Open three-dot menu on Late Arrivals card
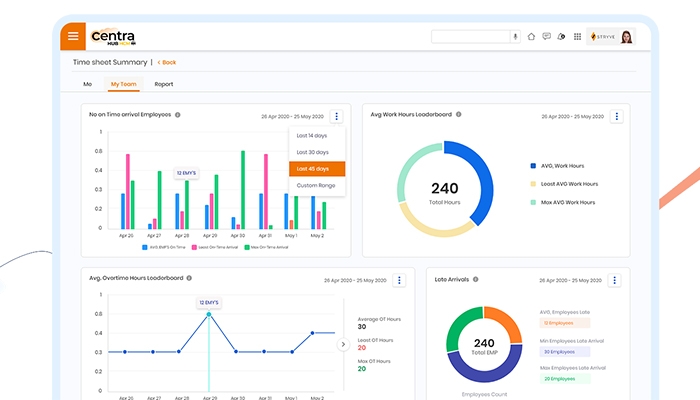Image resolution: width=700 pixels, height=400 pixels. [616, 281]
